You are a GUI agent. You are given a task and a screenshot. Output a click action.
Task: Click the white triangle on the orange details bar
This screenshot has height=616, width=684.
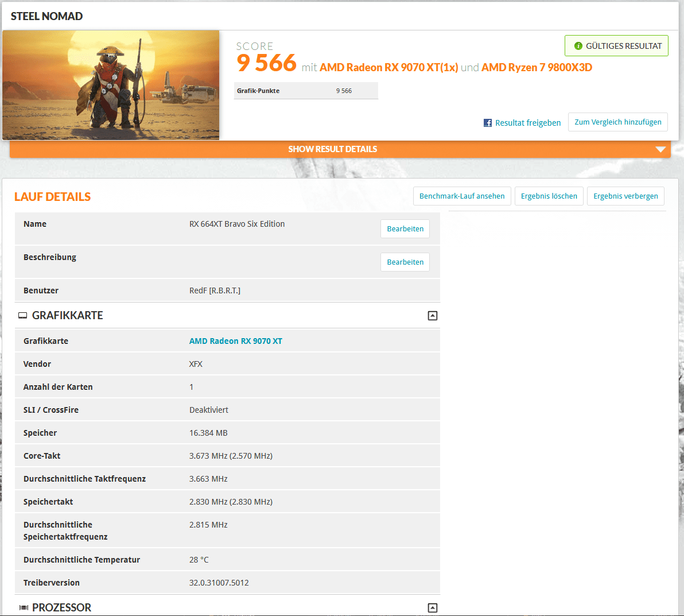point(660,149)
